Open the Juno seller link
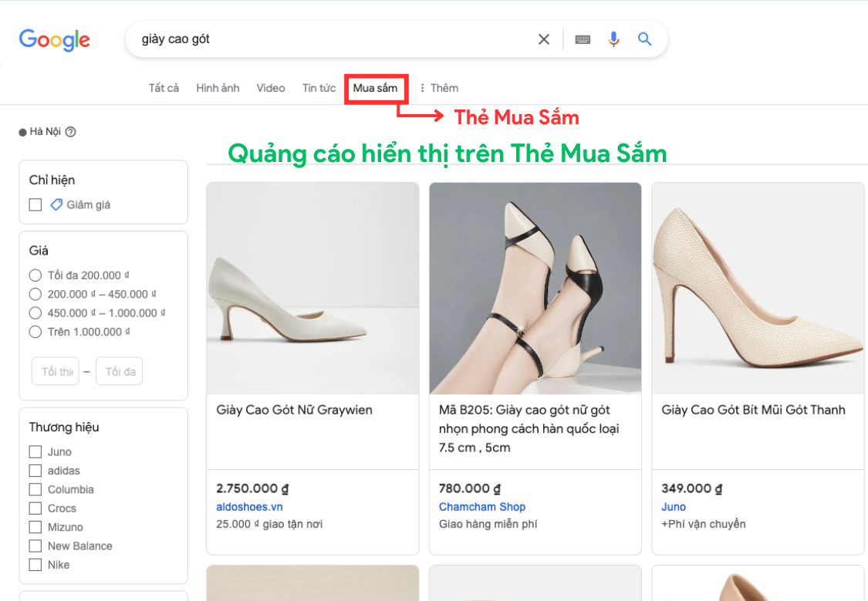The image size is (868, 601). [x=674, y=507]
